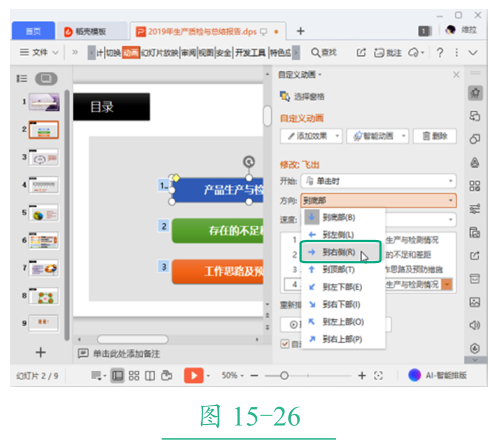This screenshot has height=445, width=497.
Task: Click 智能动画 button
Action: (x=377, y=136)
